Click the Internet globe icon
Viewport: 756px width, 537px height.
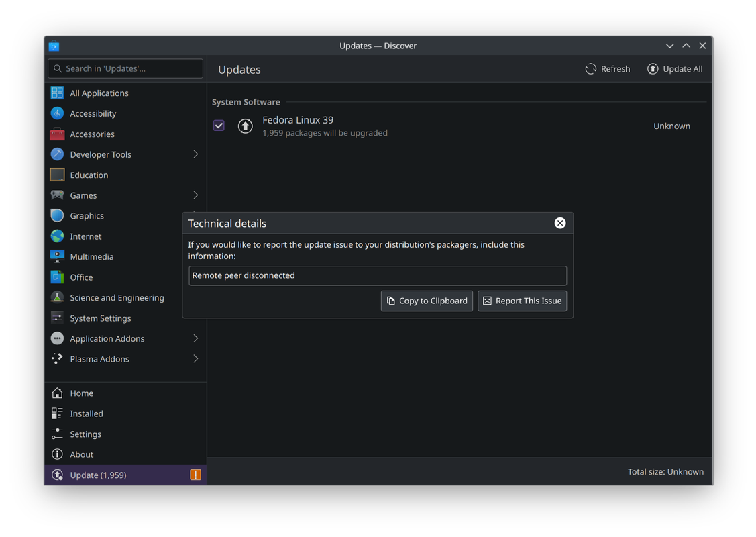tap(57, 236)
